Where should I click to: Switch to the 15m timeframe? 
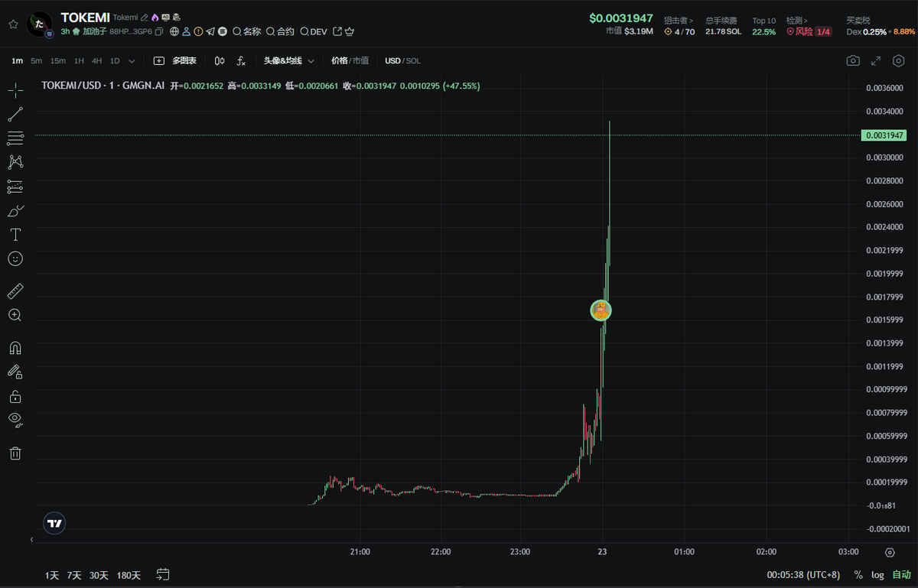tap(58, 60)
